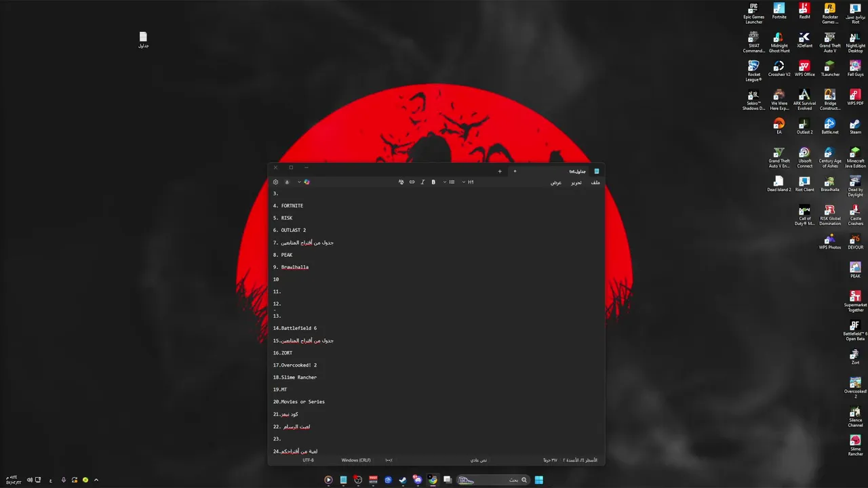The width and height of the screenshot is (868, 488).
Task: Open the Windows Start button
Action: 538,480
